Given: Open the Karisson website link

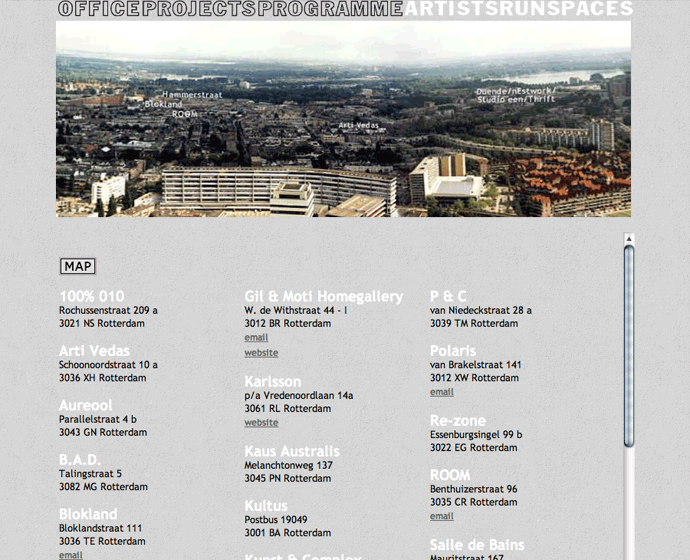Looking at the screenshot, I should pos(261,423).
